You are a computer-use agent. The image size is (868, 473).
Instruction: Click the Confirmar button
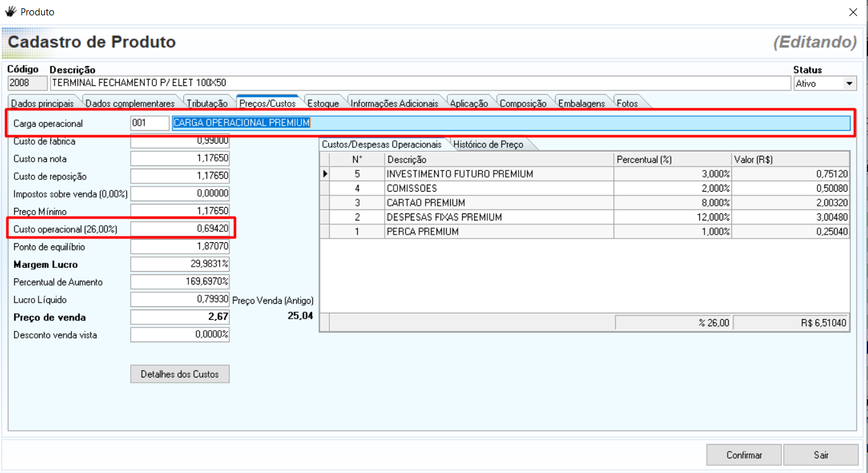point(744,455)
